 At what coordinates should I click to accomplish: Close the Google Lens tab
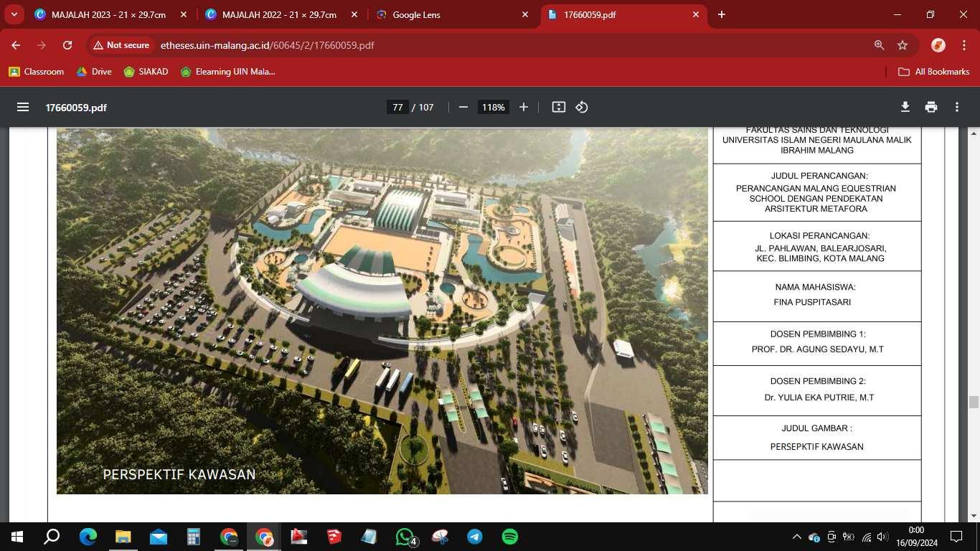click(525, 14)
